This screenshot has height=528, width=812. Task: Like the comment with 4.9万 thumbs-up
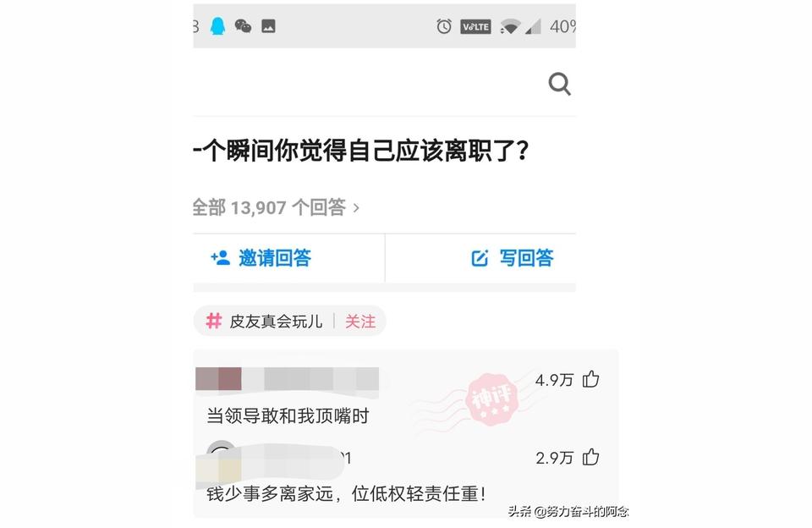tap(591, 379)
